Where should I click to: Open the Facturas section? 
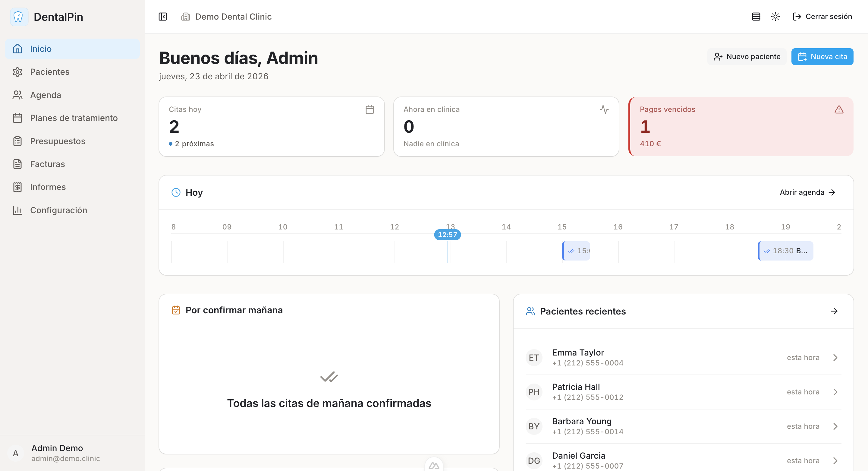click(x=47, y=164)
